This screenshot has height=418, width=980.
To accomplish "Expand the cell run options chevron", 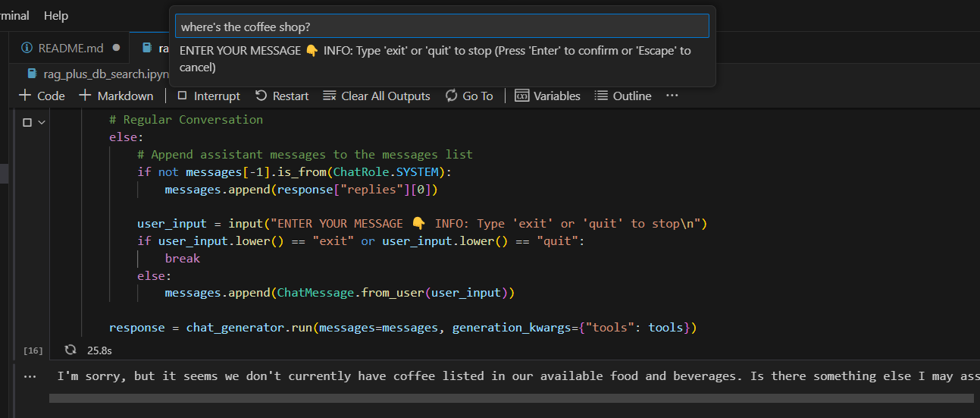I will (x=41, y=122).
